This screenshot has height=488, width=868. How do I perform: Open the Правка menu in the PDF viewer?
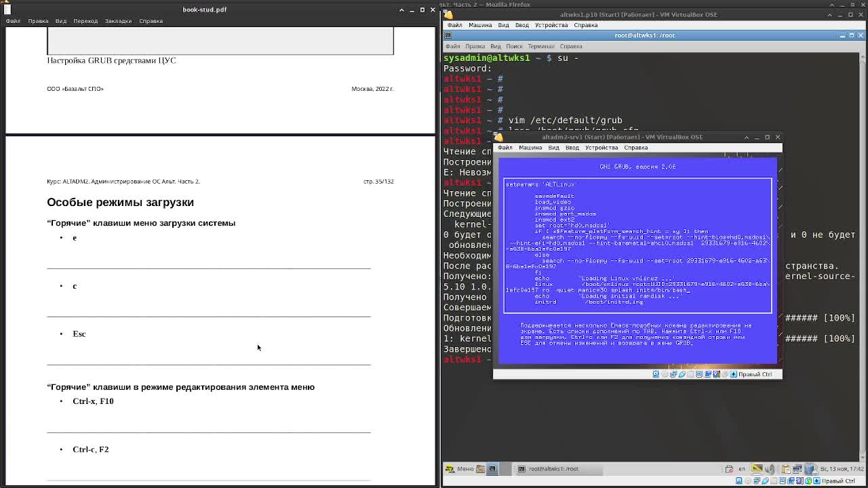[x=38, y=21]
